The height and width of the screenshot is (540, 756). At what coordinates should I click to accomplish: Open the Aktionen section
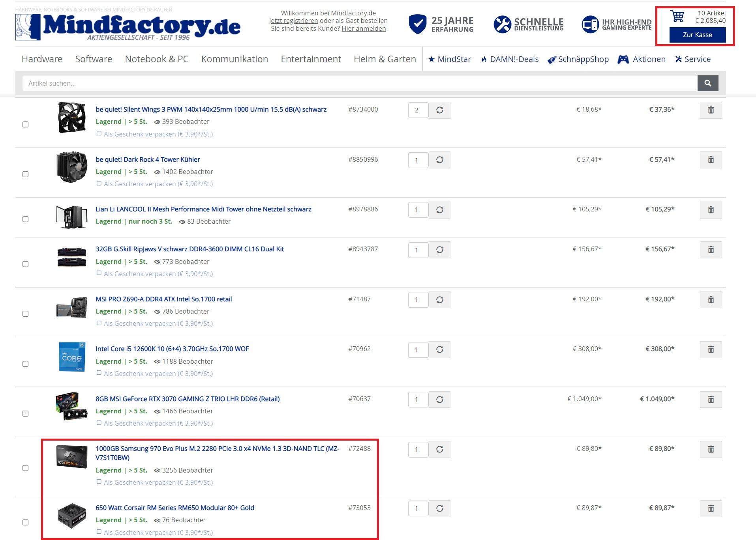[642, 59]
